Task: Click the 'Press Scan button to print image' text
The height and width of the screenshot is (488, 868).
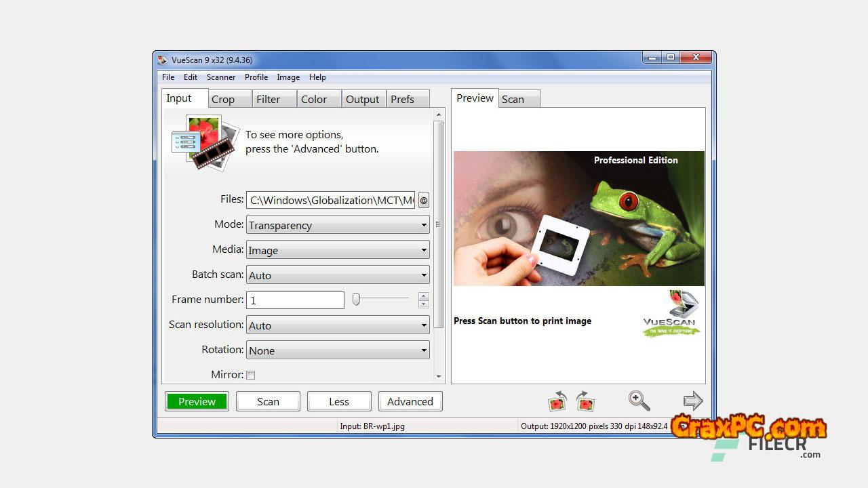Action: 522,321
